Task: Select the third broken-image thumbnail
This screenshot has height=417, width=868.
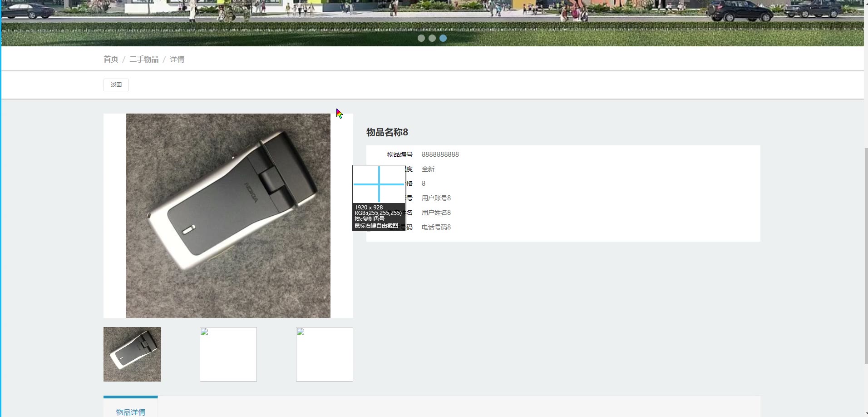Action: click(x=325, y=354)
